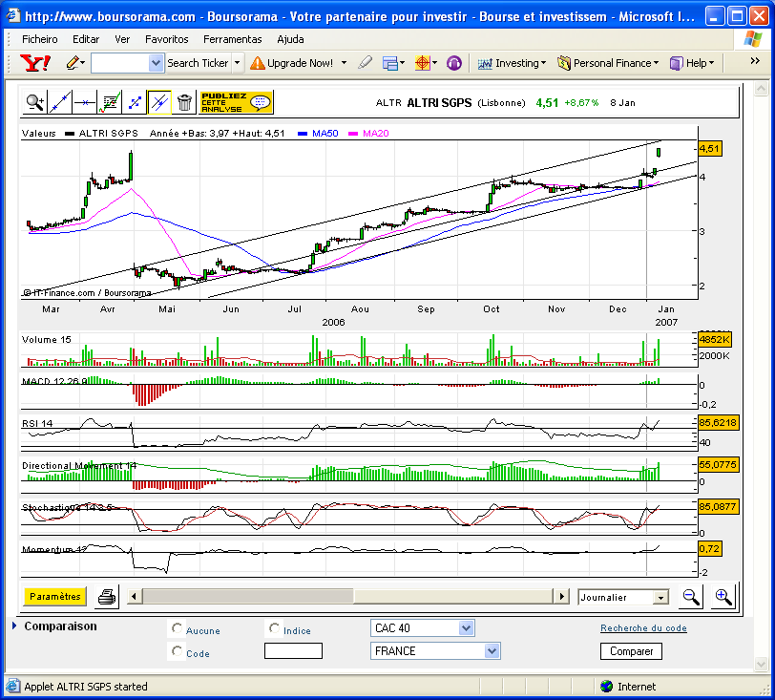
Task: Open the chart indicators tool icon
Action: 110,102
